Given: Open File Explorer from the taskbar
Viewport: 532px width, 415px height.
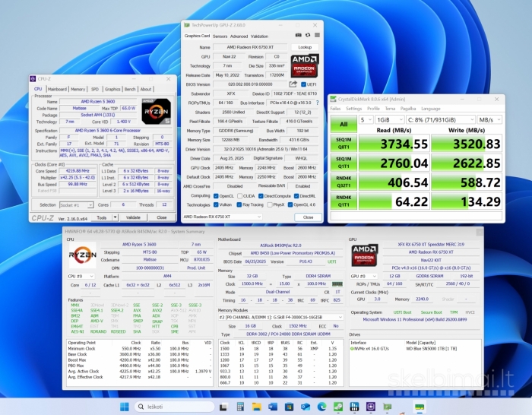Looking at the screenshot, I should point(257,407).
